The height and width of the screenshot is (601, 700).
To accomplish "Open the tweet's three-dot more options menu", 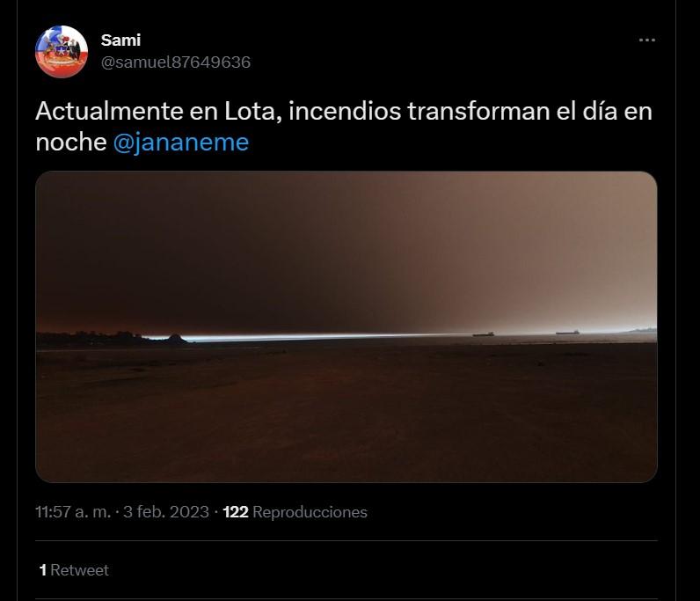I will 647,40.
